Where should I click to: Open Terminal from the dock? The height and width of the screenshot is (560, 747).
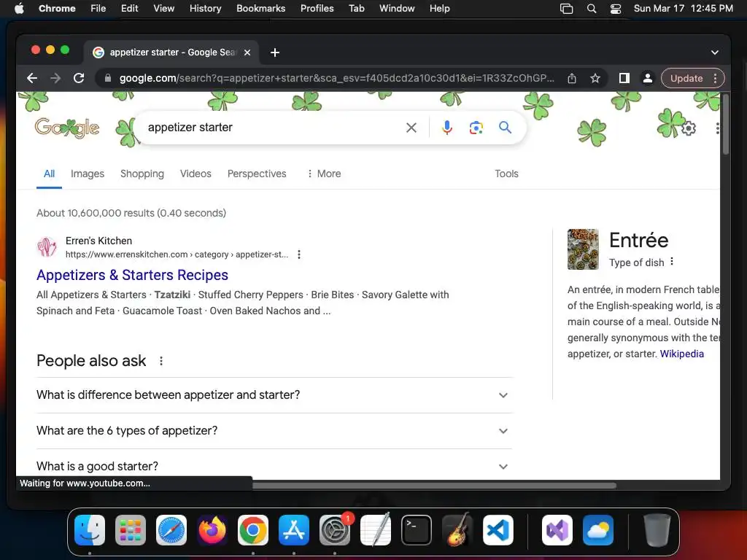coord(417,530)
